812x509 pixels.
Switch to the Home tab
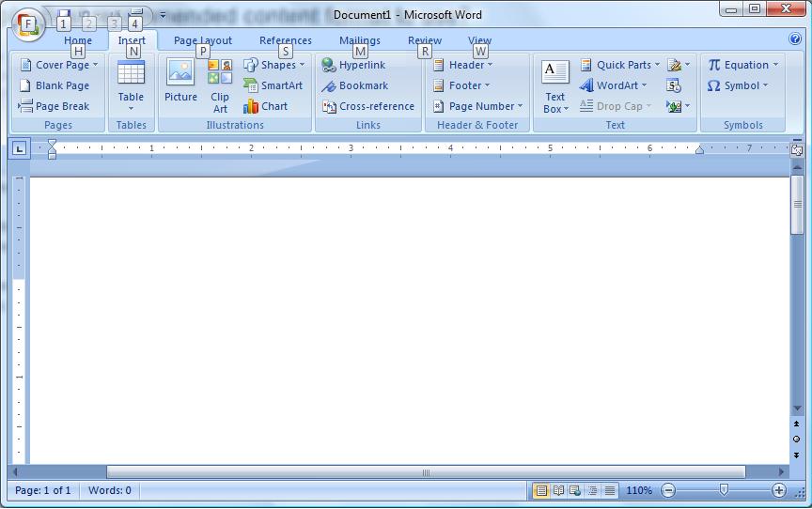tap(78, 40)
